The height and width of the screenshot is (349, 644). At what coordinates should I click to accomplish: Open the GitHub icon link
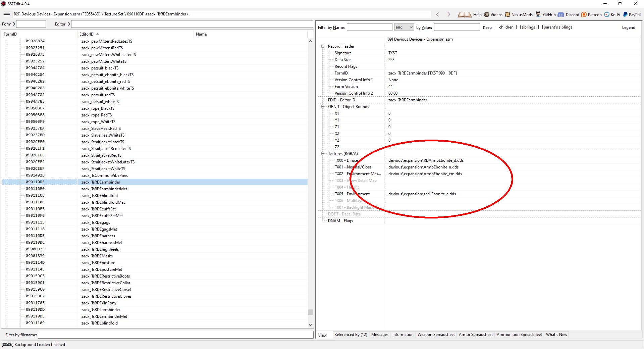(538, 14)
